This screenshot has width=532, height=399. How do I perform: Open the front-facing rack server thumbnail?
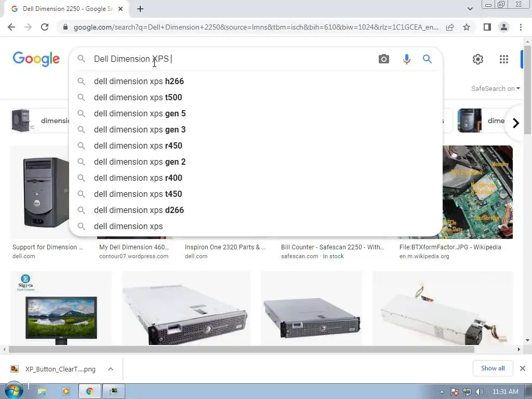click(x=312, y=308)
